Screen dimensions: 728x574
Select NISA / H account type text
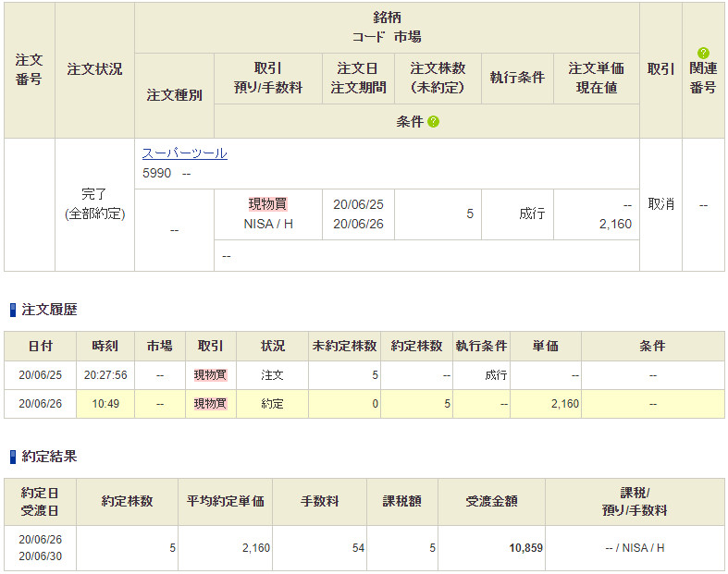(x=268, y=224)
